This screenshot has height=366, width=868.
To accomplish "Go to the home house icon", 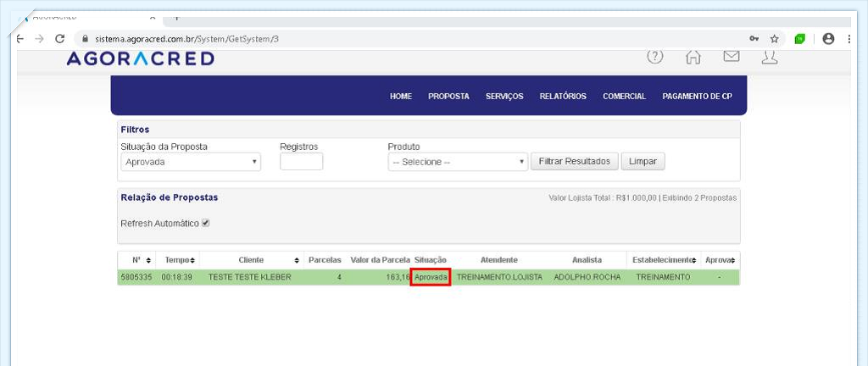I will pyautogui.click(x=693, y=57).
